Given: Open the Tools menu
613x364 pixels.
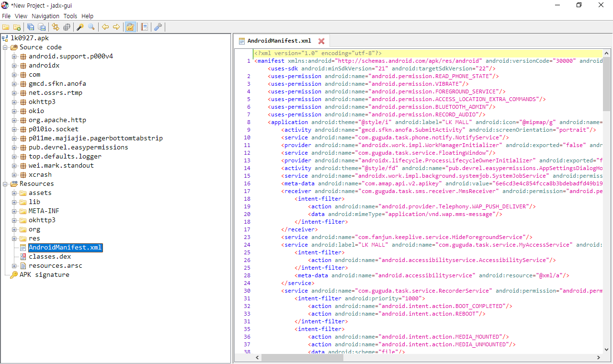Looking at the screenshot, I should tap(70, 16).
